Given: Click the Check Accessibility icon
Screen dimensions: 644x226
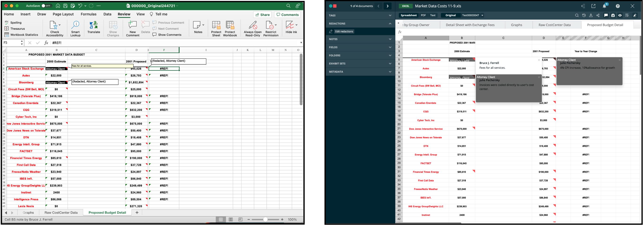Looking at the screenshot, I should (x=53, y=25).
